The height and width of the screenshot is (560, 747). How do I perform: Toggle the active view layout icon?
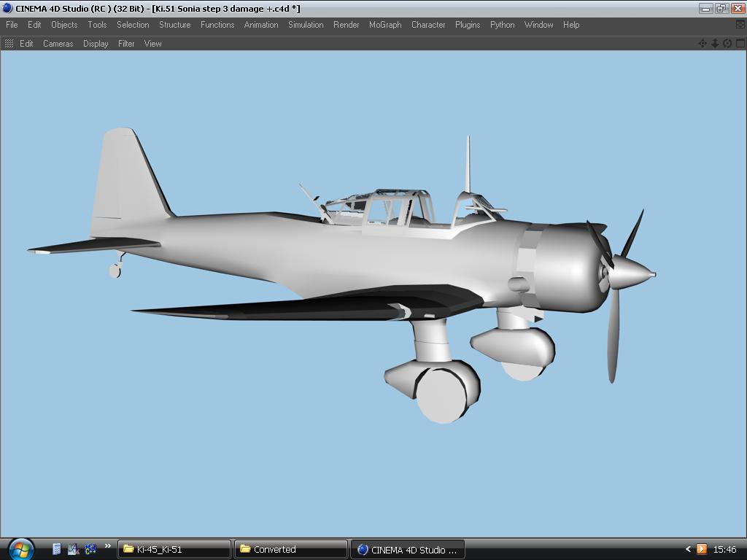coord(740,44)
